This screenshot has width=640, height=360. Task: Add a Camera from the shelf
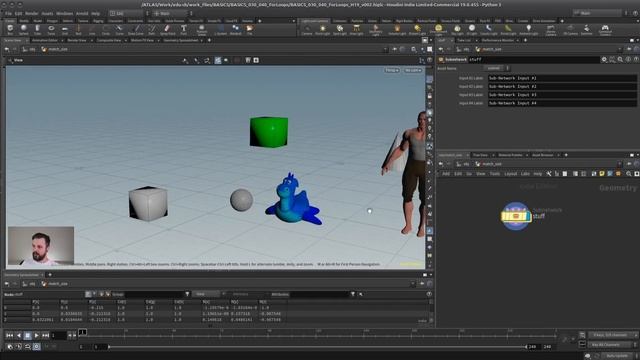(307, 29)
